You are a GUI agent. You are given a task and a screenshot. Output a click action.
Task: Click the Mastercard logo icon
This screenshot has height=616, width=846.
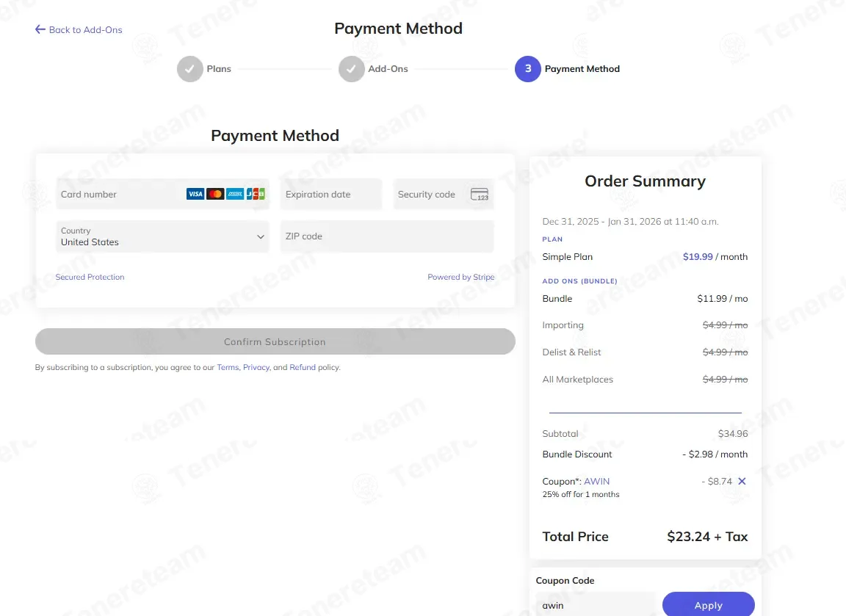[215, 194]
